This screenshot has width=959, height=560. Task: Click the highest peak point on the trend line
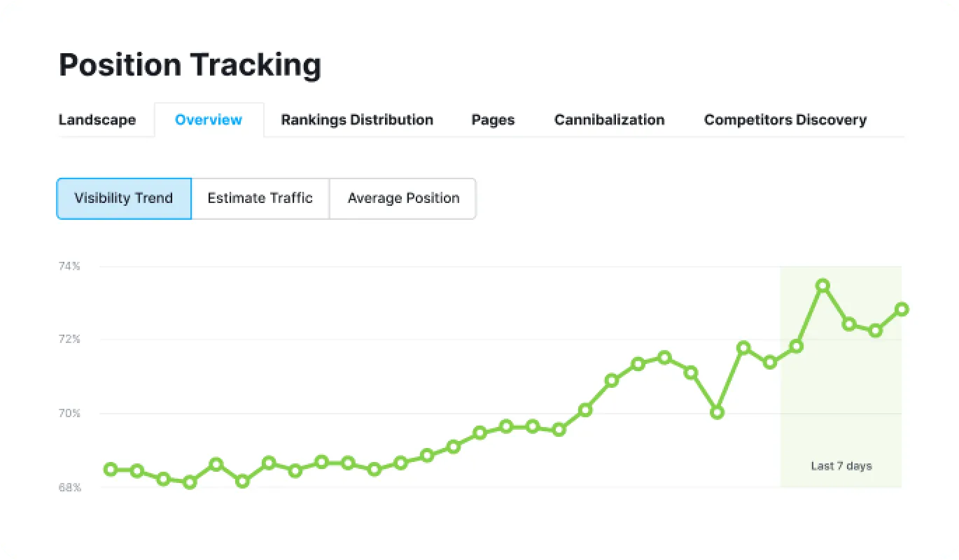point(822,286)
